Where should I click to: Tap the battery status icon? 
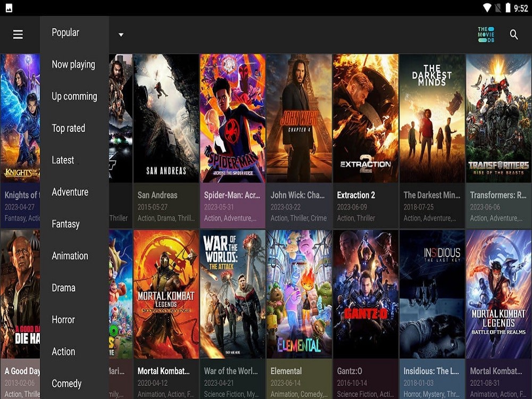pyautogui.click(x=508, y=7)
